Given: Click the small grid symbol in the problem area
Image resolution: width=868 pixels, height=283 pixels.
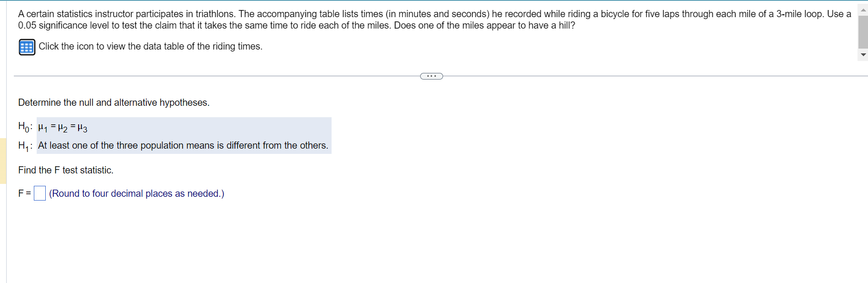Looking at the screenshot, I should pyautogui.click(x=27, y=47).
